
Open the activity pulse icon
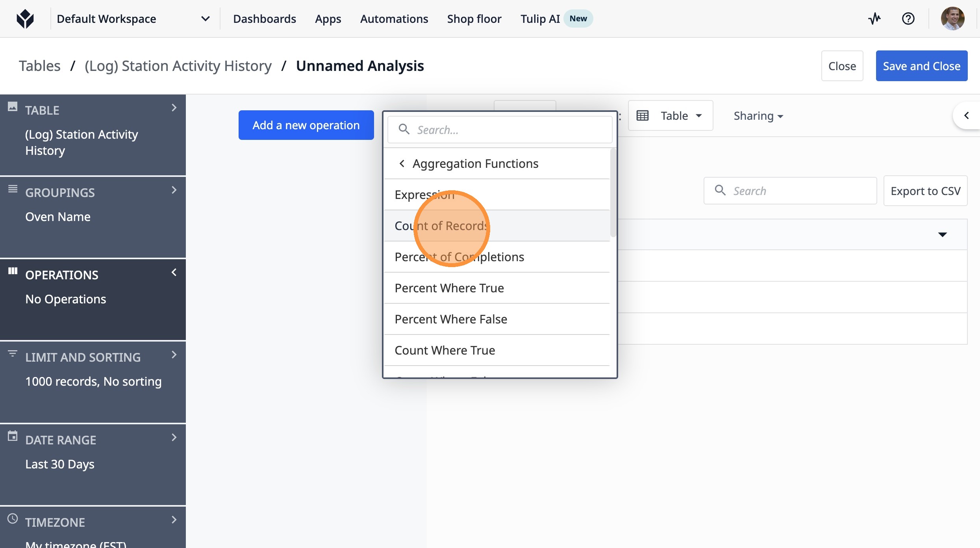click(x=874, y=19)
